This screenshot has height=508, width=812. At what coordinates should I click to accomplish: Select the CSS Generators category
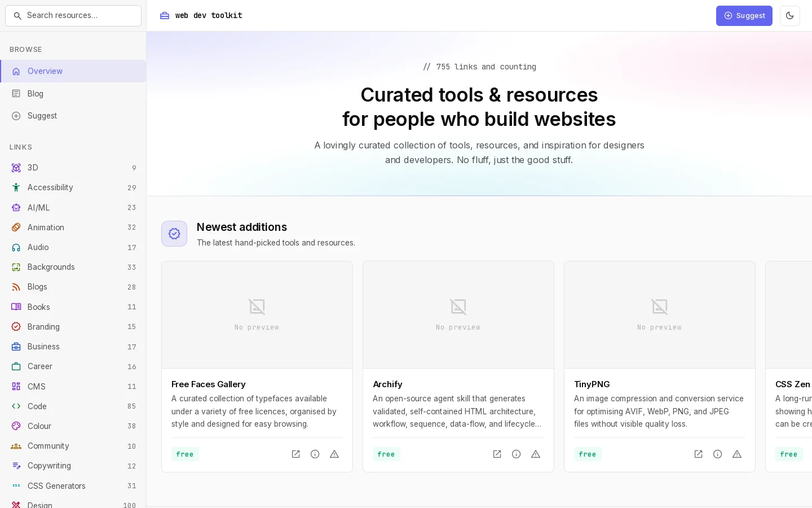pyautogui.click(x=73, y=486)
